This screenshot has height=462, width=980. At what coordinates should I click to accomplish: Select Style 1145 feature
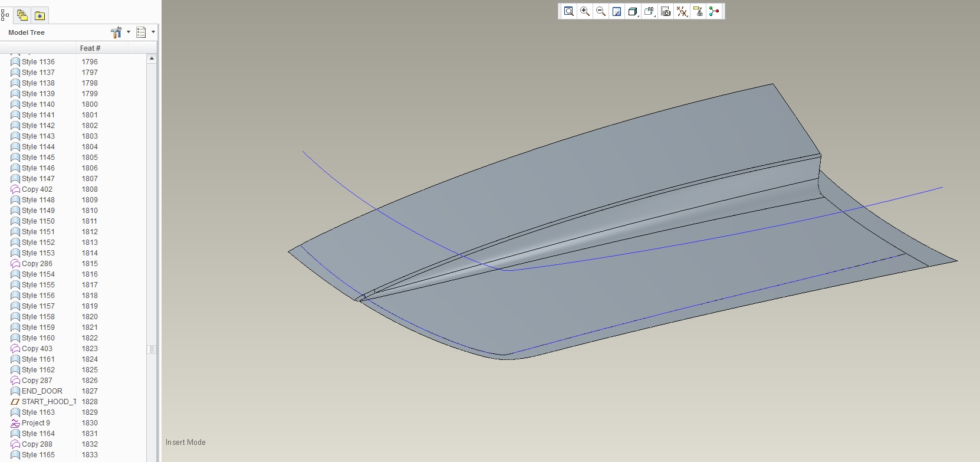[38, 158]
